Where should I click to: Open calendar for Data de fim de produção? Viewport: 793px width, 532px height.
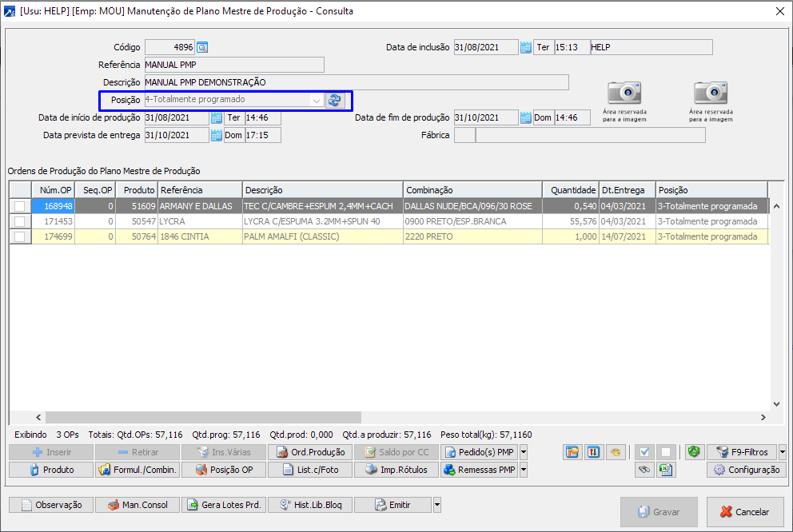526,117
